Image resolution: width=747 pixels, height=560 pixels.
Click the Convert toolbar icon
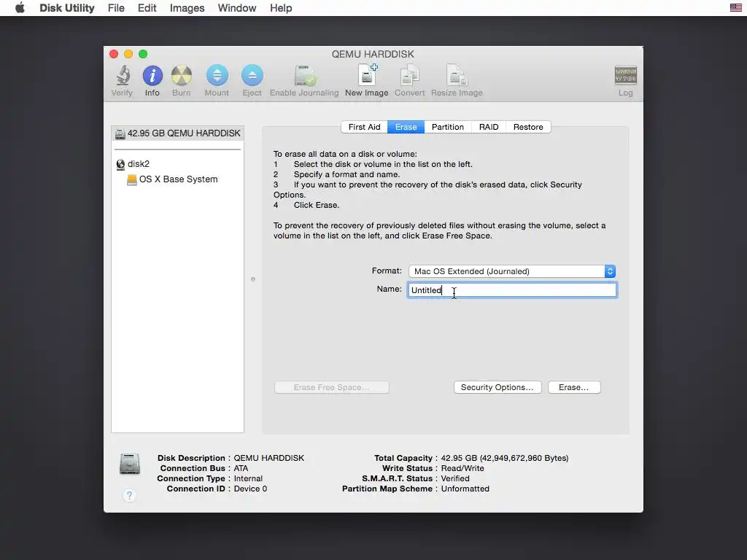pyautogui.click(x=410, y=76)
